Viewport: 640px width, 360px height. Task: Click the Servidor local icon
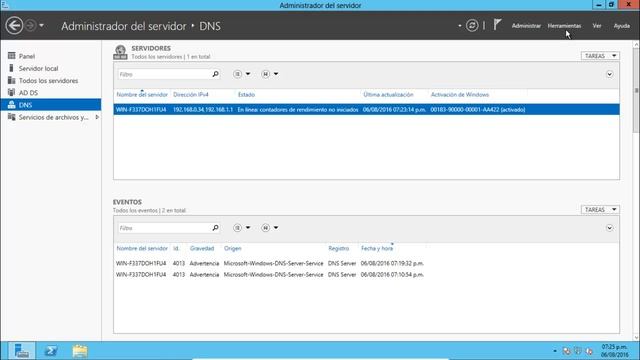coord(11,68)
